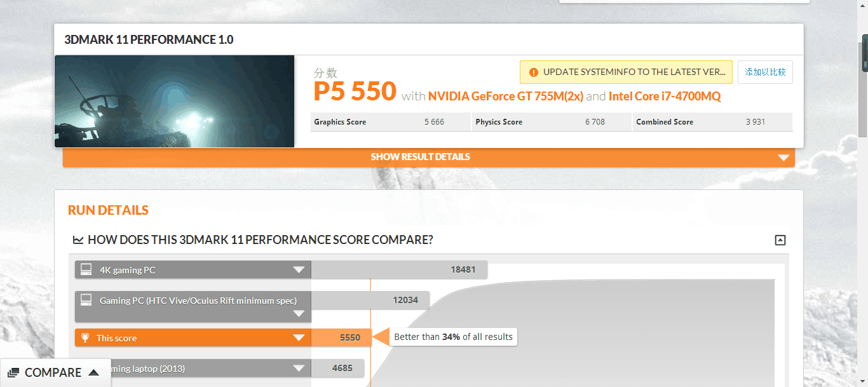Click the trophy icon on This score row
The image size is (868, 387).
(x=86, y=337)
